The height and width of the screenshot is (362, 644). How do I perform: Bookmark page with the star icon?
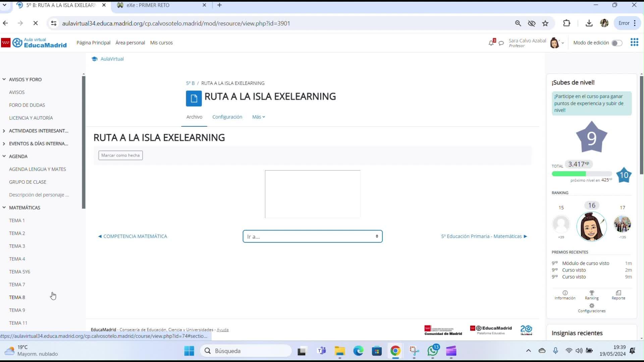545,23
